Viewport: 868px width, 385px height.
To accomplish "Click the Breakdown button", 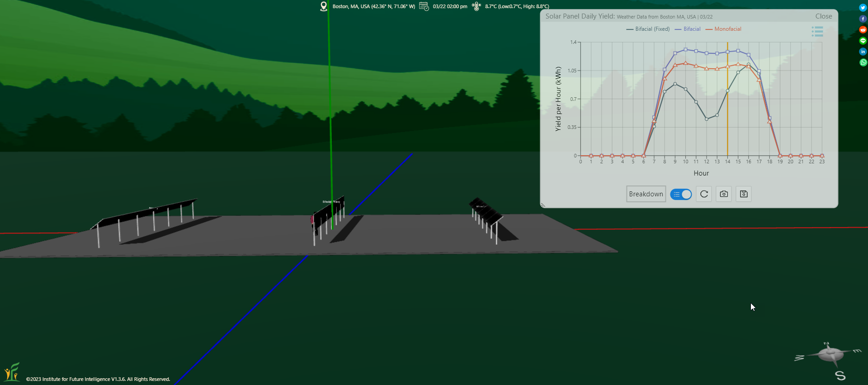I will click(x=646, y=194).
